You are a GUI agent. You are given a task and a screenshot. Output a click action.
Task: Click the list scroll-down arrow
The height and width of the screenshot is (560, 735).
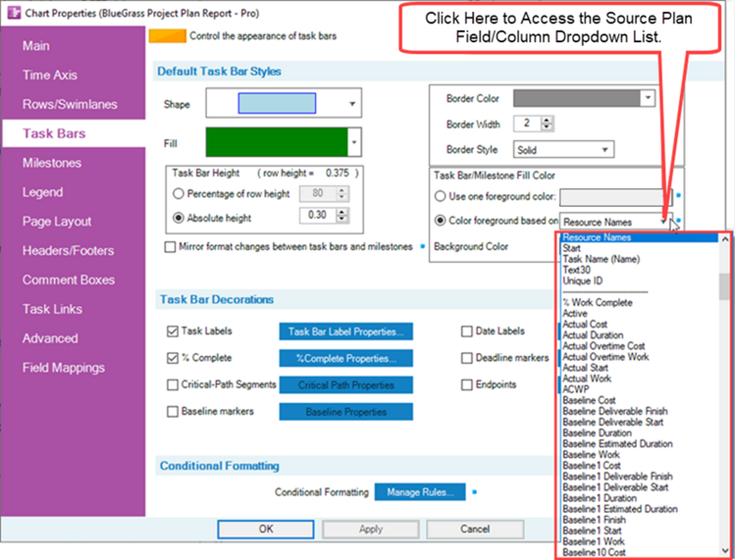(724, 552)
